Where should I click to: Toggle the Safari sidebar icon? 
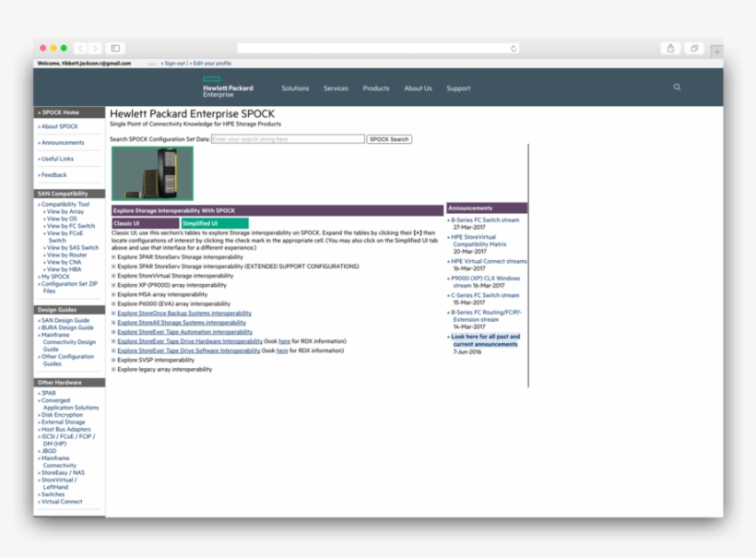tap(115, 48)
